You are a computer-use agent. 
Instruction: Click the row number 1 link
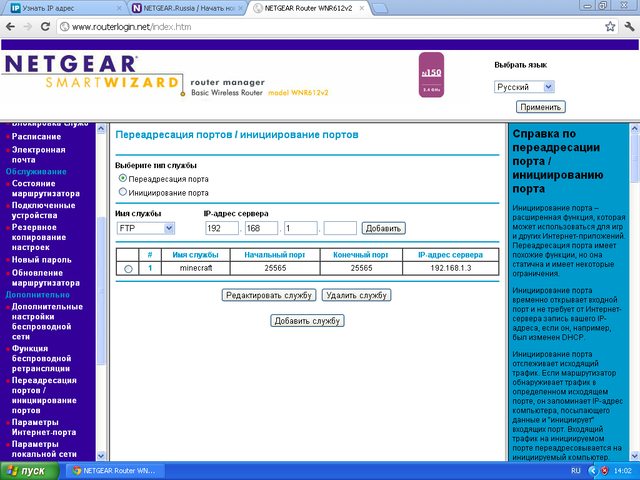[x=150, y=268]
